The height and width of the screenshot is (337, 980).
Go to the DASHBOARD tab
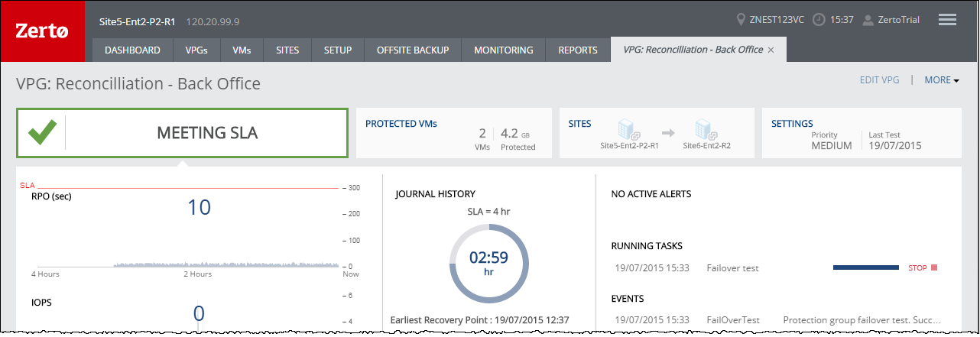tap(132, 50)
